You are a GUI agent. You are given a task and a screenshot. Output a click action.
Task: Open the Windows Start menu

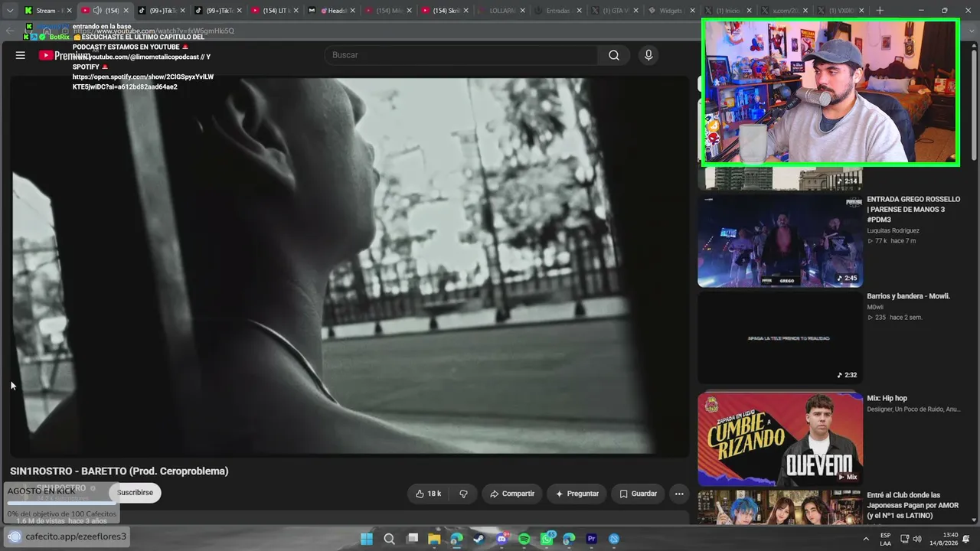pyautogui.click(x=367, y=539)
